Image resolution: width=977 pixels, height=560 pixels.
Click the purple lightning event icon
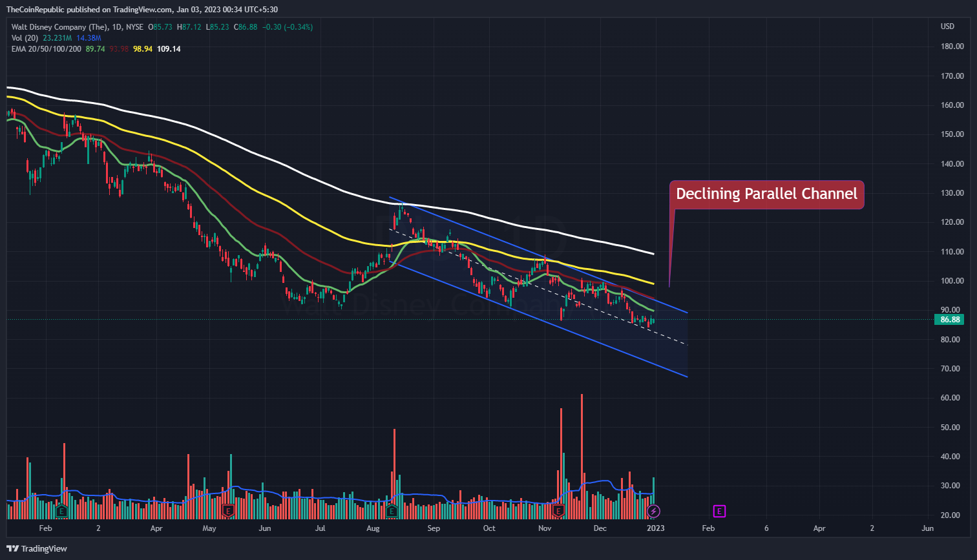(653, 512)
